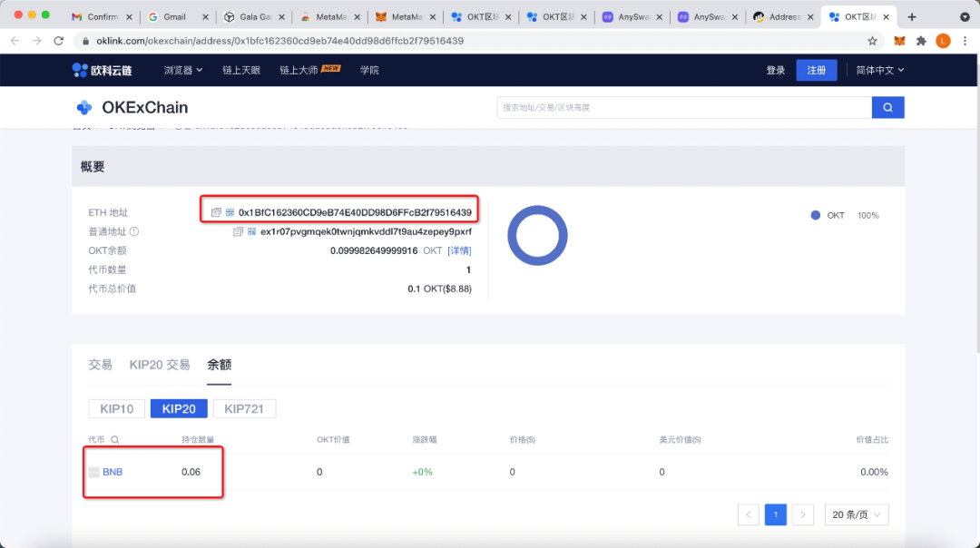
Task: Click the 0.1 OKT($8.88) total value
Action: (439, 289)
